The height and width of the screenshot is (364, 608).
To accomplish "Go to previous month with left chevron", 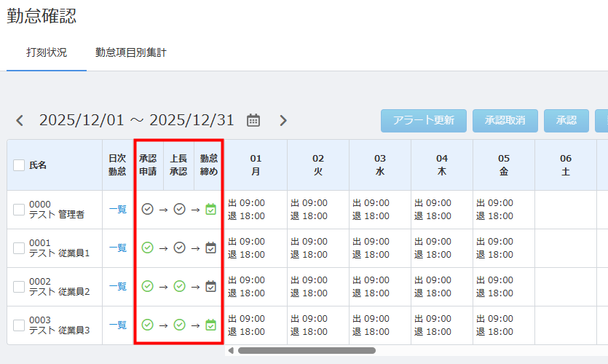I will (20, 120).
